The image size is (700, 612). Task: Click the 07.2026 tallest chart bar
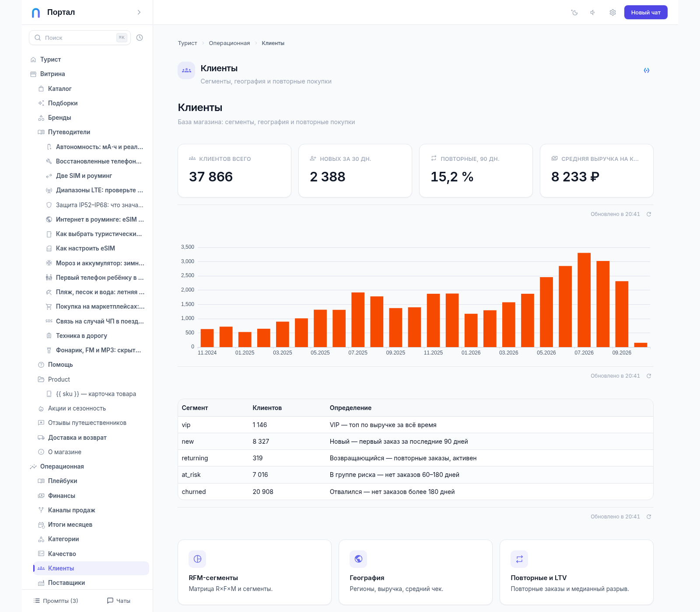[x=584, y=300]
